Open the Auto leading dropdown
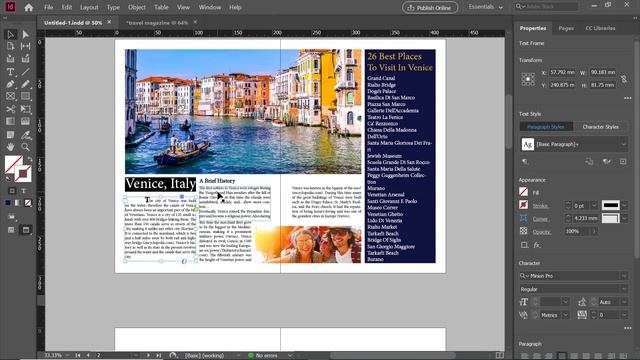Image resolution: width=640 pixels, height=360 pixels. tap(624, 302)
